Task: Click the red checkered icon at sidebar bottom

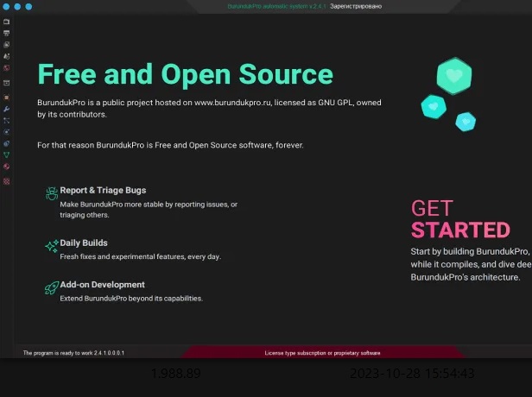Action: (x=6, y=181)
